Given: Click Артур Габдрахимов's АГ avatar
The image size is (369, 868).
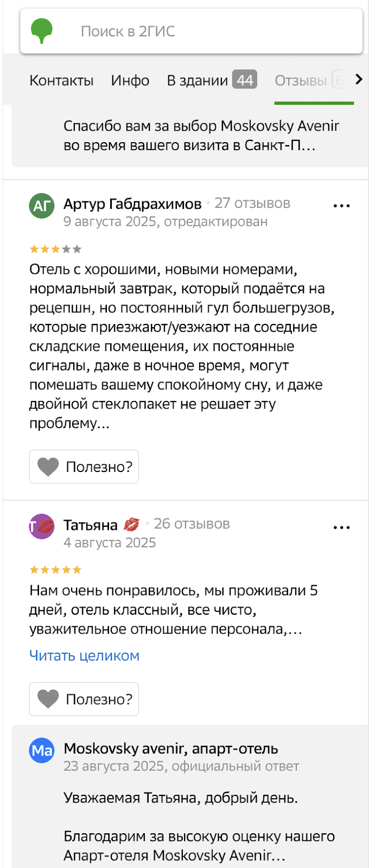Looking at the screenshot, I should (41, 206).
